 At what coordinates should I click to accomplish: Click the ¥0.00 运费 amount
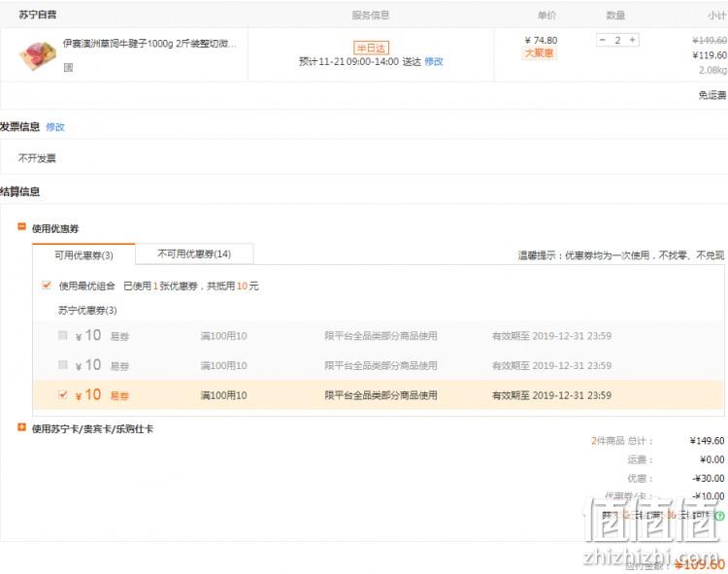(x=712, y=459)
